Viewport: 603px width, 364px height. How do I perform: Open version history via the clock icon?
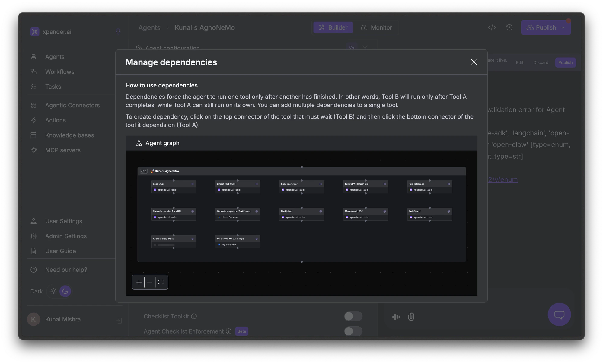click(509, 27)
